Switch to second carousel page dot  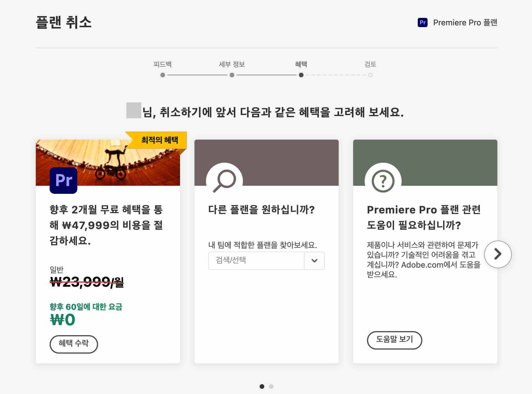tap(271, 387)
